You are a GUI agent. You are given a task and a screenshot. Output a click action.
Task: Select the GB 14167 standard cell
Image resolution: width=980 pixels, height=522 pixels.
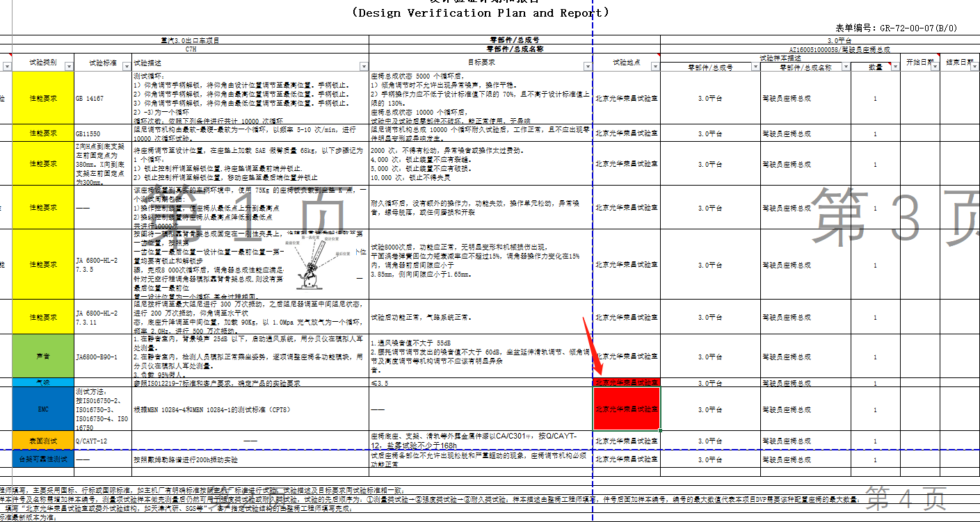click(103, 99)
